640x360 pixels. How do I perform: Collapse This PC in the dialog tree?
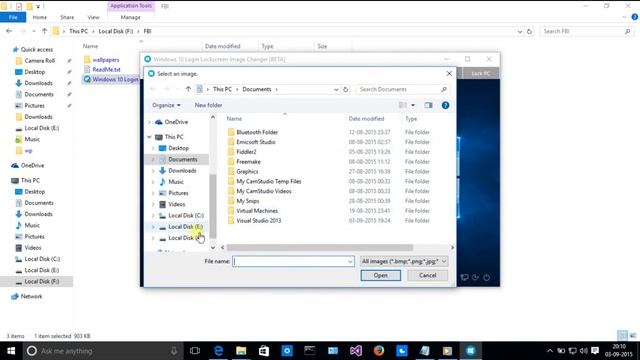click(149, 137)
